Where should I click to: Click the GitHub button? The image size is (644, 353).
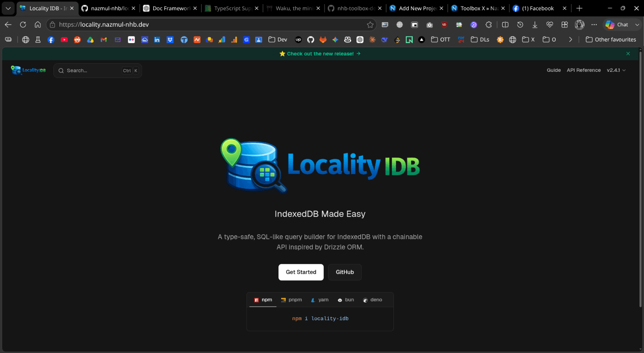pos(345,272)
